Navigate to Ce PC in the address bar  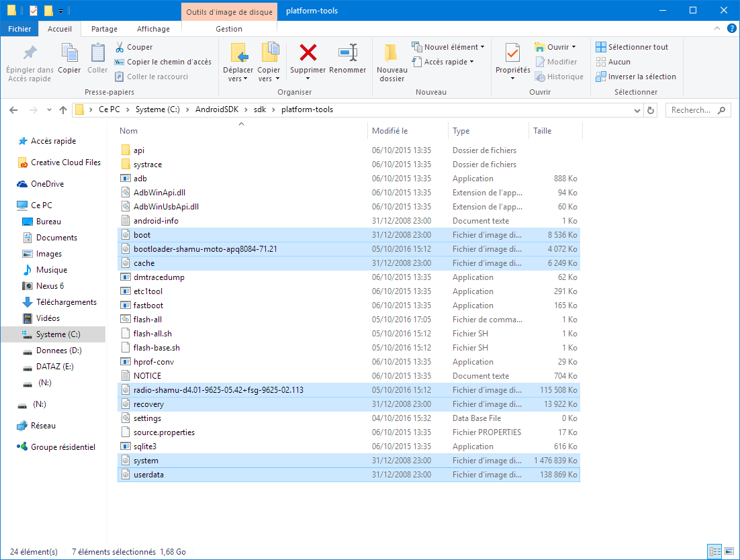109,109
